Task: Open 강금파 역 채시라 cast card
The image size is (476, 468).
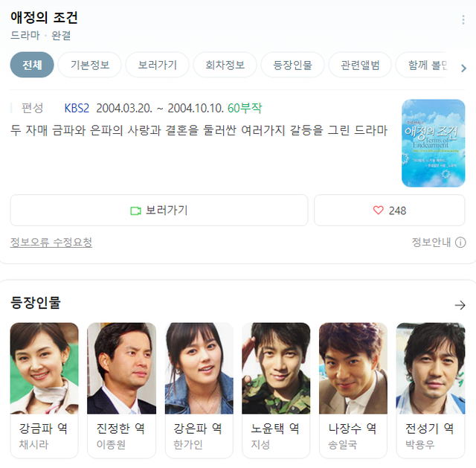Action: click(x=45, y=391)
